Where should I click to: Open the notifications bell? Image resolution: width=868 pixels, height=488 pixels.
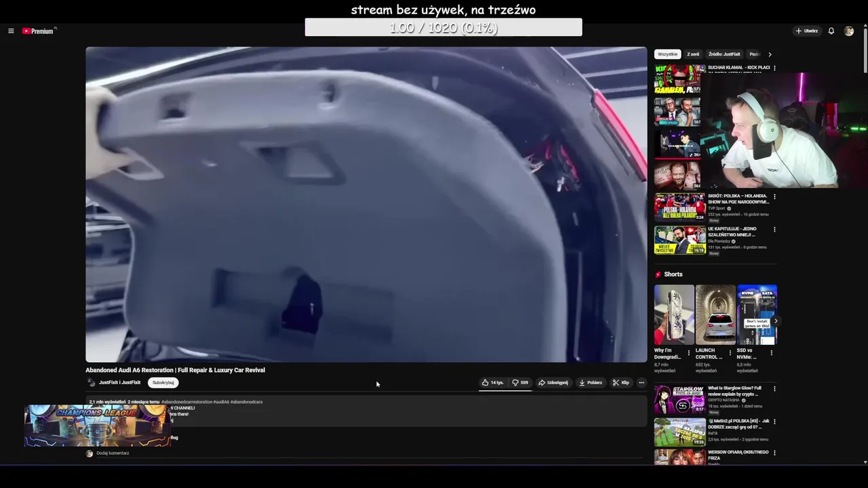831,31
